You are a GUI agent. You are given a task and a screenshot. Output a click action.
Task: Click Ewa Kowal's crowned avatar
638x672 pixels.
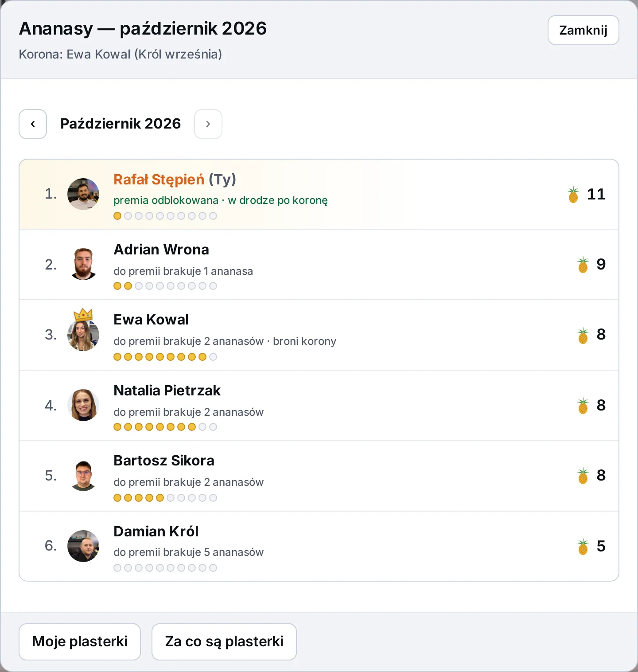coord(83,335)
